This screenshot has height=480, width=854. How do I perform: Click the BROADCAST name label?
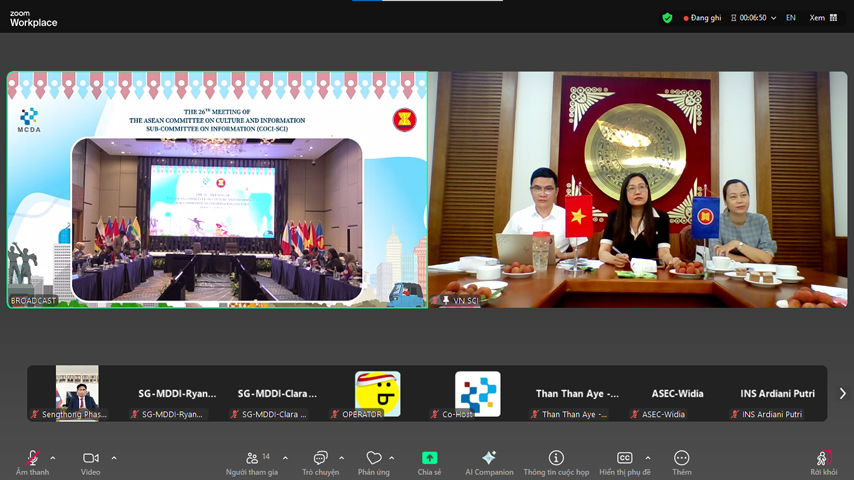33,301
